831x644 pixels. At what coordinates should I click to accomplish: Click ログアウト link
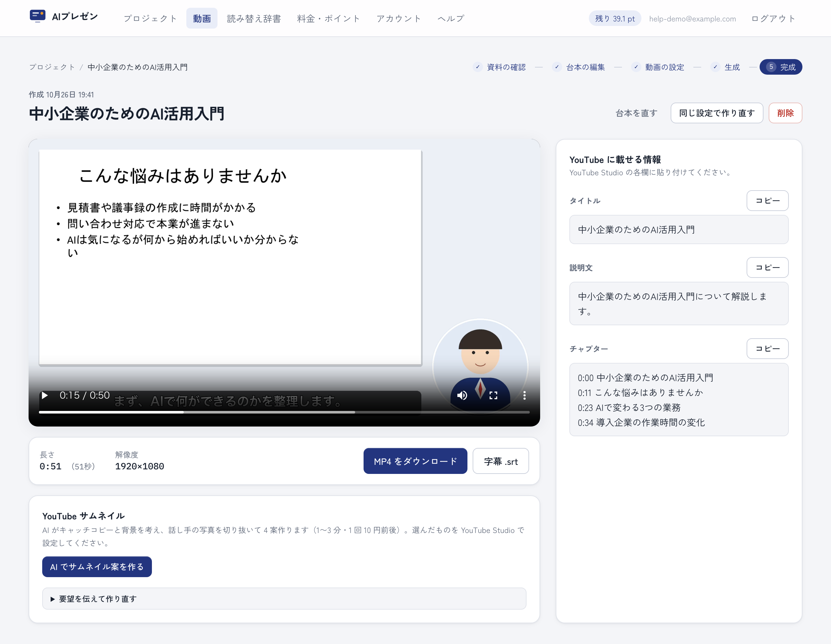click(773, 18)
